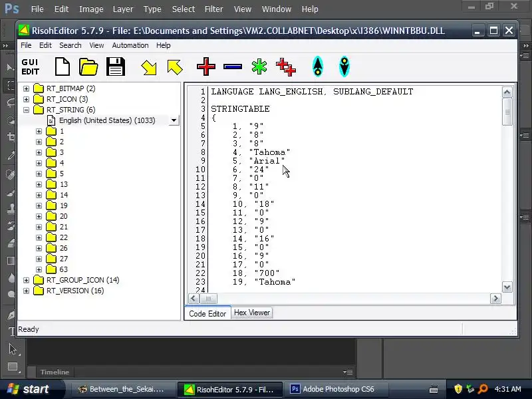This screenshot has width=532, height=399.
Task: Select English (United States) (1033) tree entry
Action: [107, 120]
